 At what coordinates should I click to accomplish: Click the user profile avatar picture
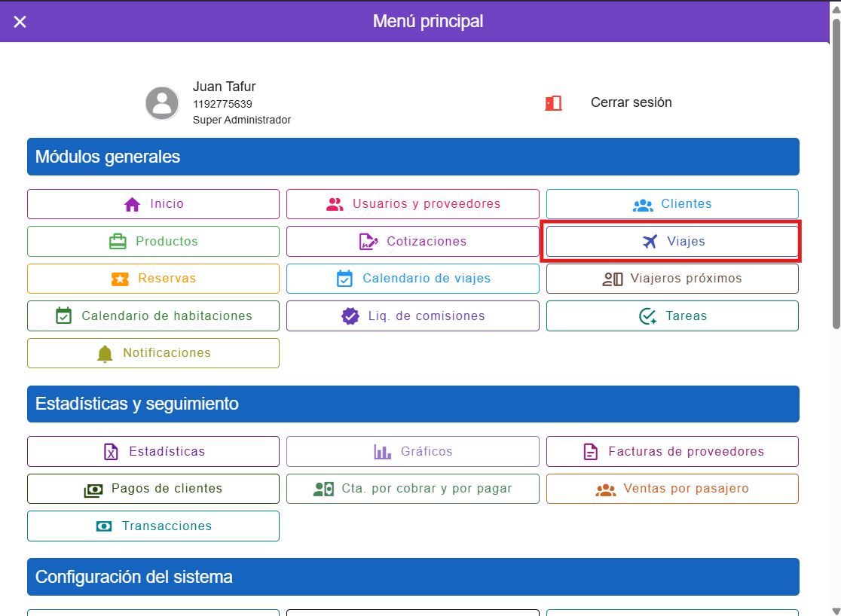(x=162, y=103)
